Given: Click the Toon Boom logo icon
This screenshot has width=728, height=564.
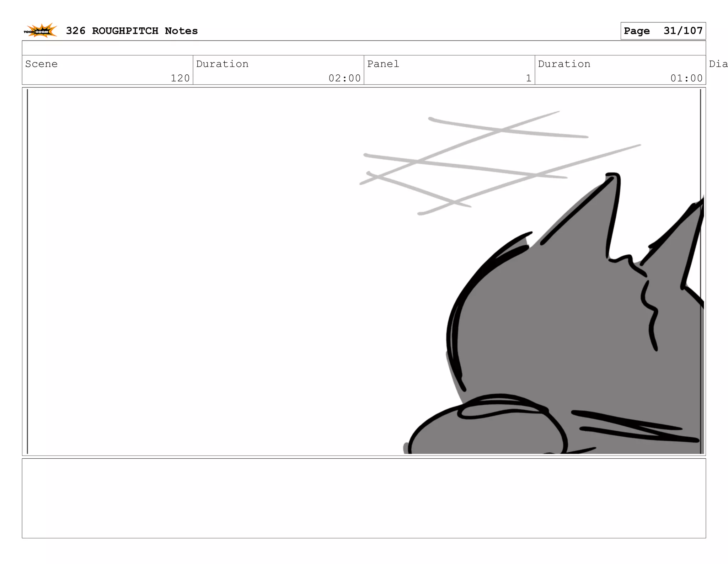Looking at the screenshot, I should point(40,31).
